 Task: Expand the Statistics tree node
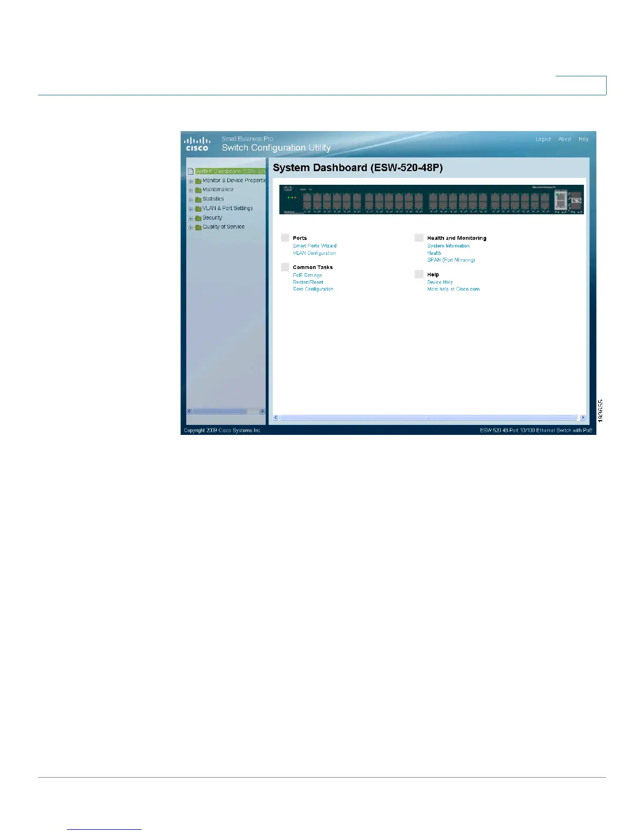coord(191,200)
